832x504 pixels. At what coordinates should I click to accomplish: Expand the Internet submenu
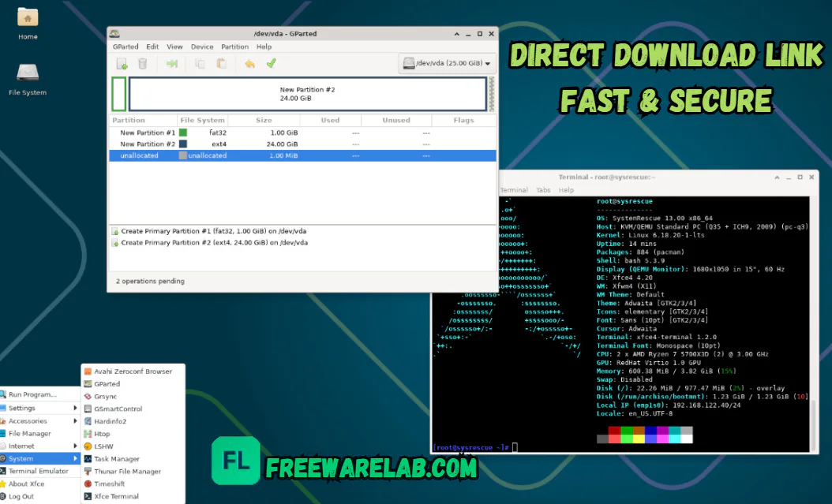[39, 446]
